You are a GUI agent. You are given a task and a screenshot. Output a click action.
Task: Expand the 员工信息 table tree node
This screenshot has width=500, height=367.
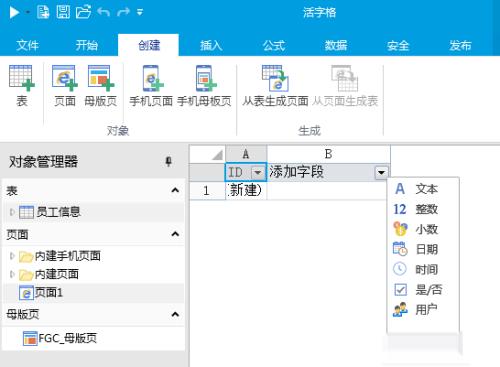pyautogui.click(x=12, y=212)
